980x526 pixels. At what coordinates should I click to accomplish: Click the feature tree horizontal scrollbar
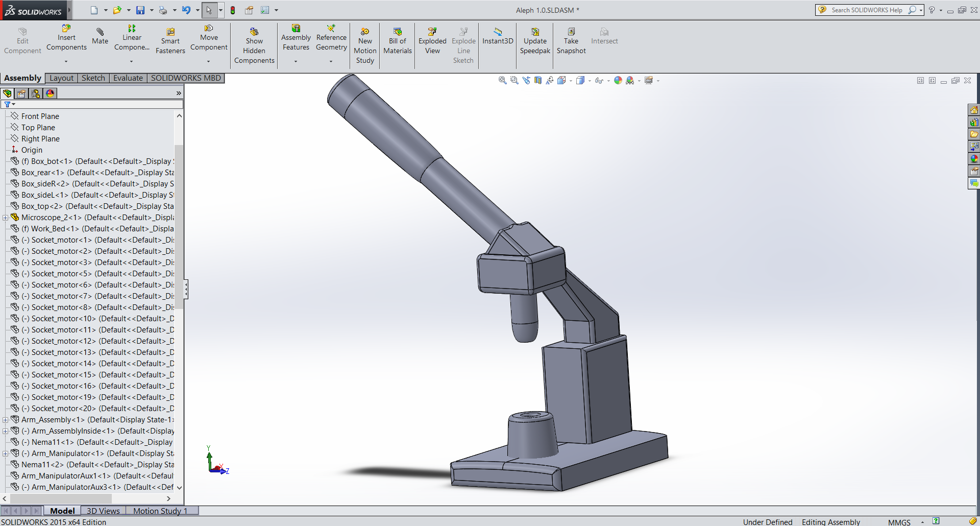[x=60, y=498]
